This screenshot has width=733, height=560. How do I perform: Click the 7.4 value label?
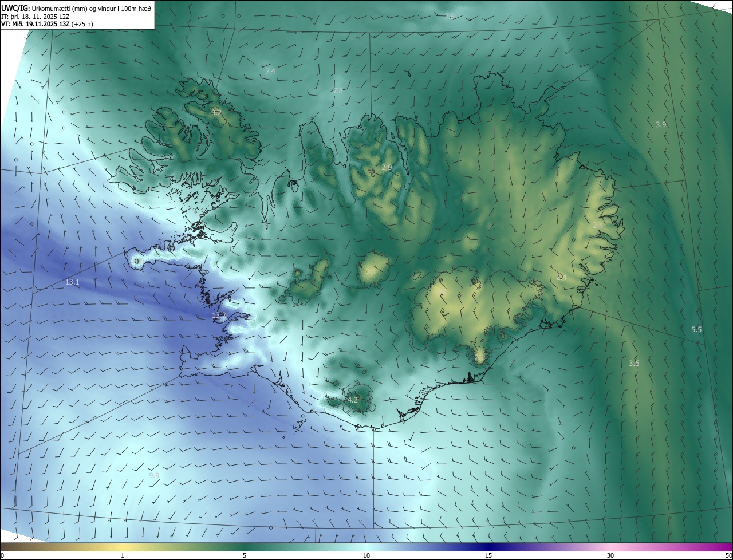click(270, 72)
